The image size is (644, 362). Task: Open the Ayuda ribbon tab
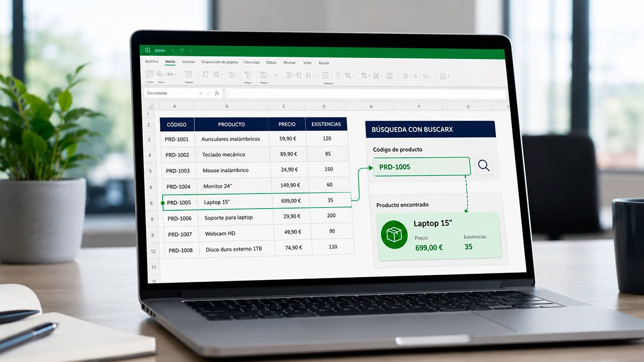point(324,63)
